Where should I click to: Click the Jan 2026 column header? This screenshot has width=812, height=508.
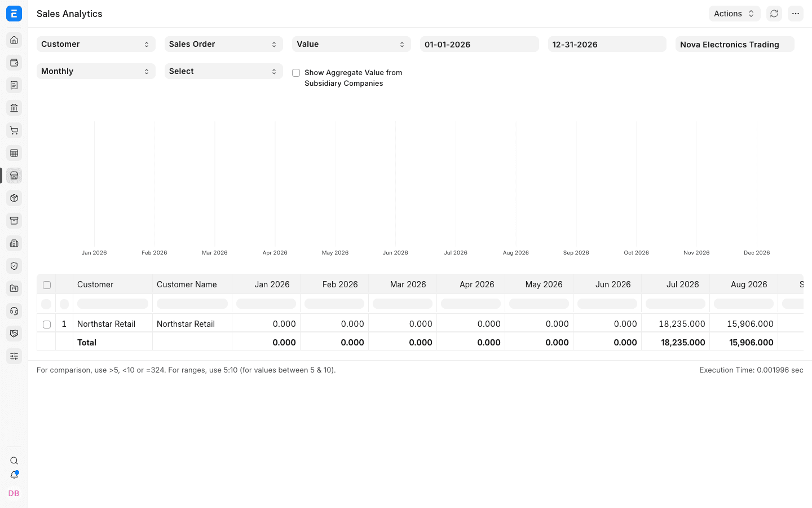pyautogui.click(x=266, y=284)
